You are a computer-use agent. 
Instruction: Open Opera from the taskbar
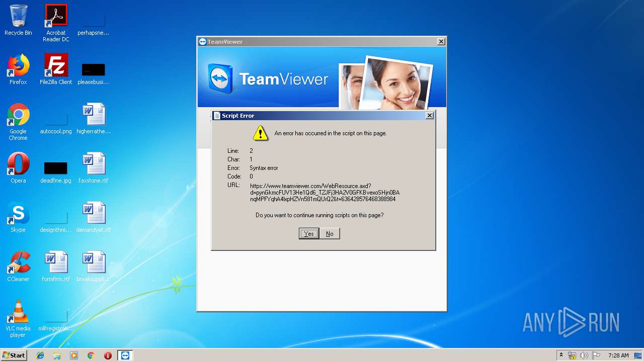pos(108,355)
